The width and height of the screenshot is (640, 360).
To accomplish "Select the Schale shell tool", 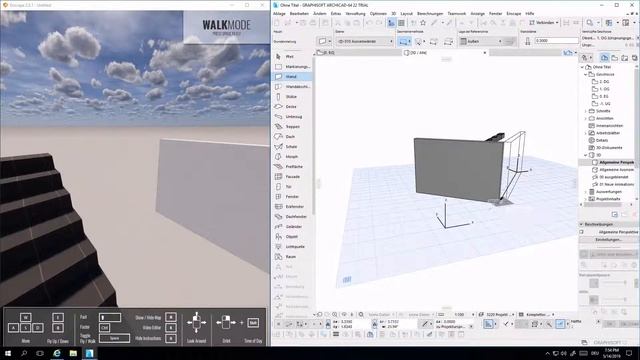I will 292,147.
